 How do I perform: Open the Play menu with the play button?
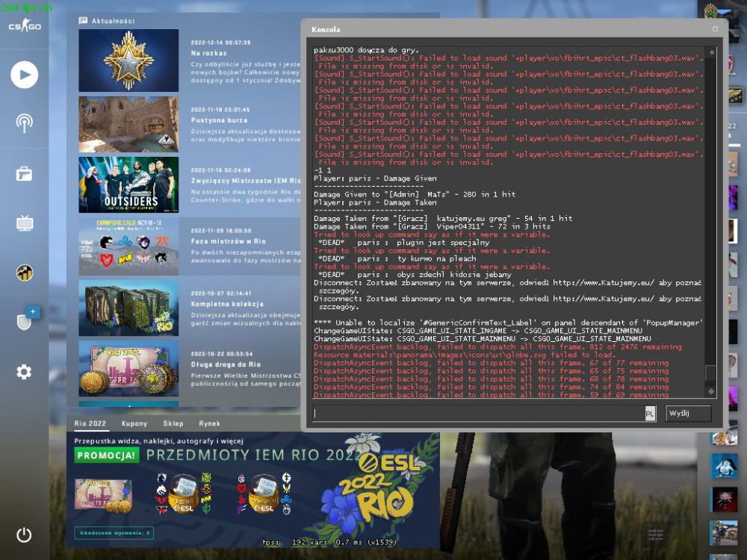coord(25,75)
